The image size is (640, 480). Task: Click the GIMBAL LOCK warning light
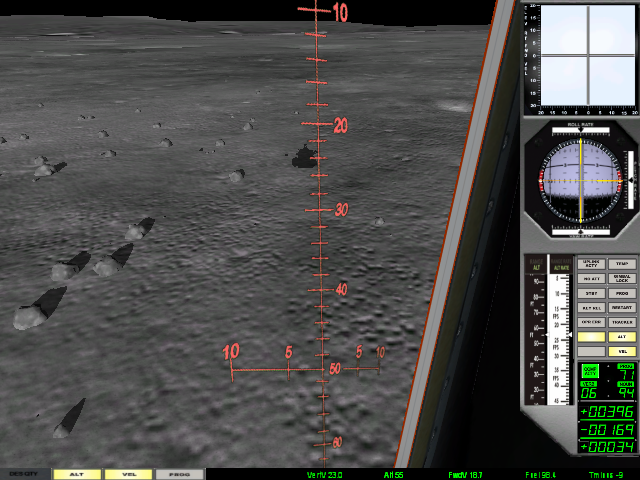[622, 279]
